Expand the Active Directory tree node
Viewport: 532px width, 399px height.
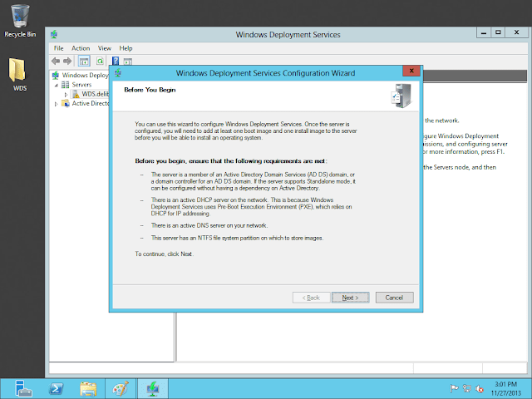tap(55, 104)
